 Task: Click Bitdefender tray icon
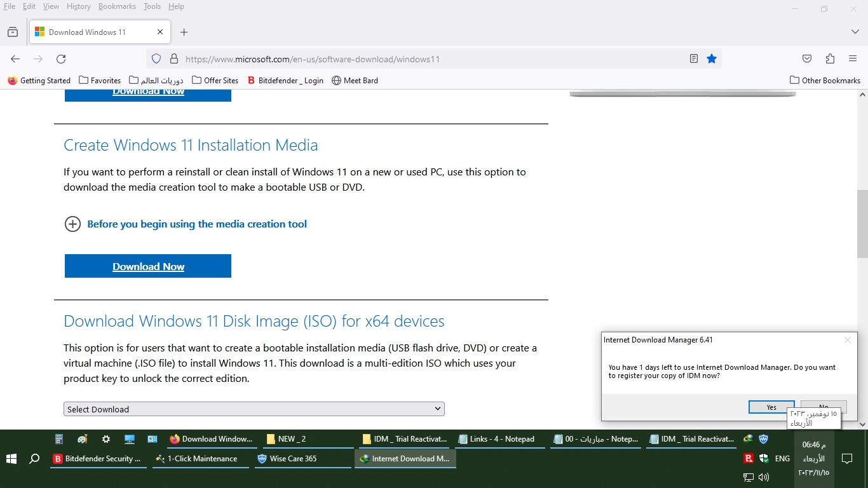tap(749, 459)
